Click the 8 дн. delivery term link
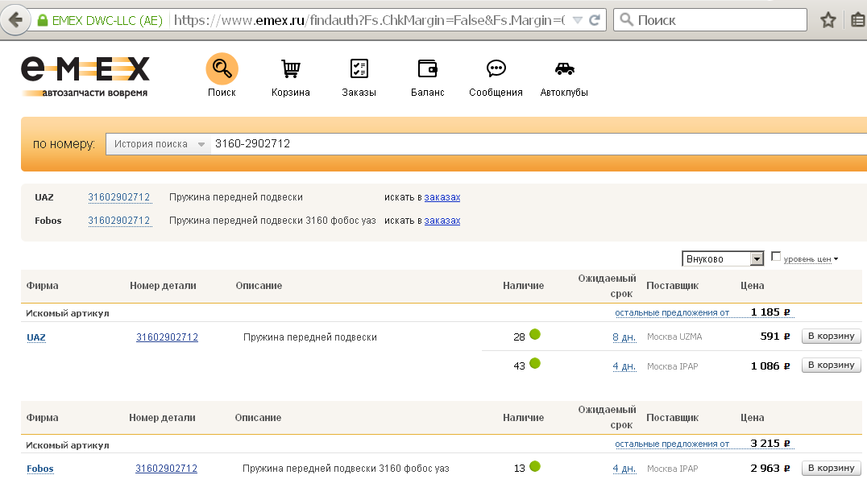The width and height of the screenshot is (867, 504). click(624, 337)
